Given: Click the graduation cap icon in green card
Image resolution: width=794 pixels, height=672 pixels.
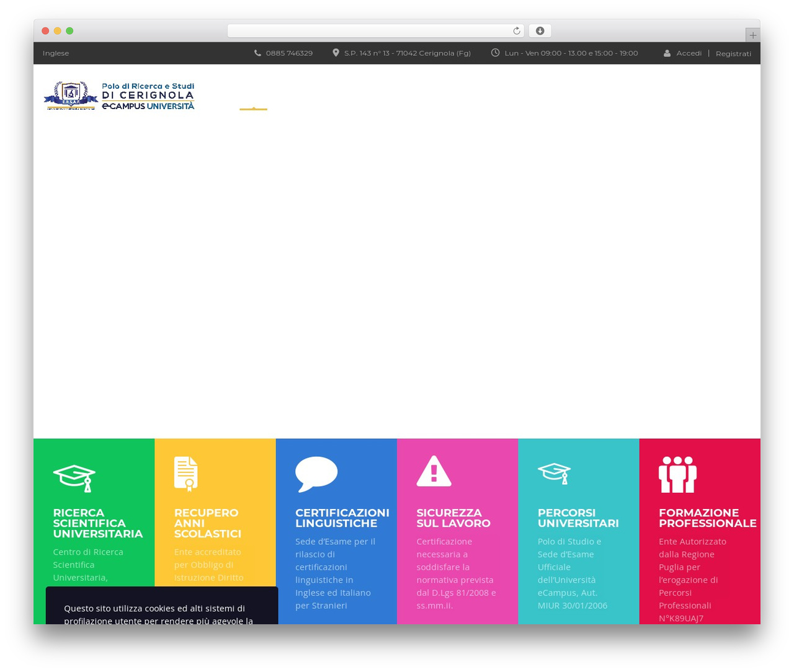Looking at the screenshot, I should click(x=74, y=478).
